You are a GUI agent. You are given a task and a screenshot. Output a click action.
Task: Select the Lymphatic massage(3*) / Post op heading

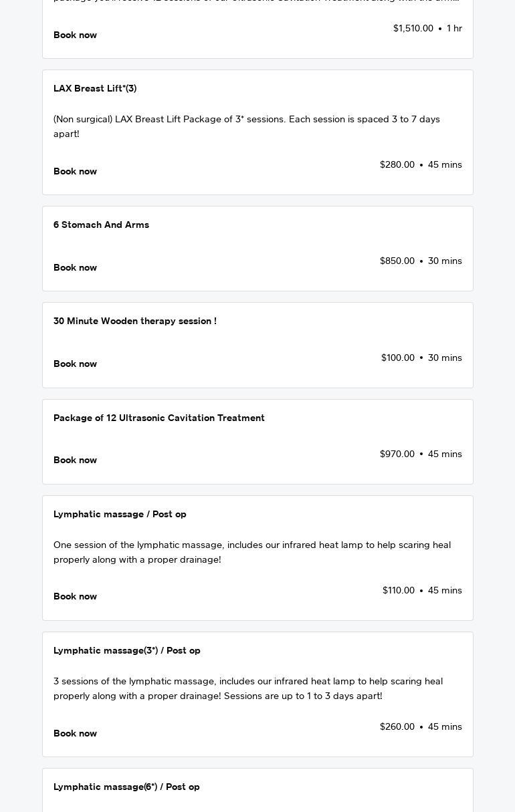point(126,650)
